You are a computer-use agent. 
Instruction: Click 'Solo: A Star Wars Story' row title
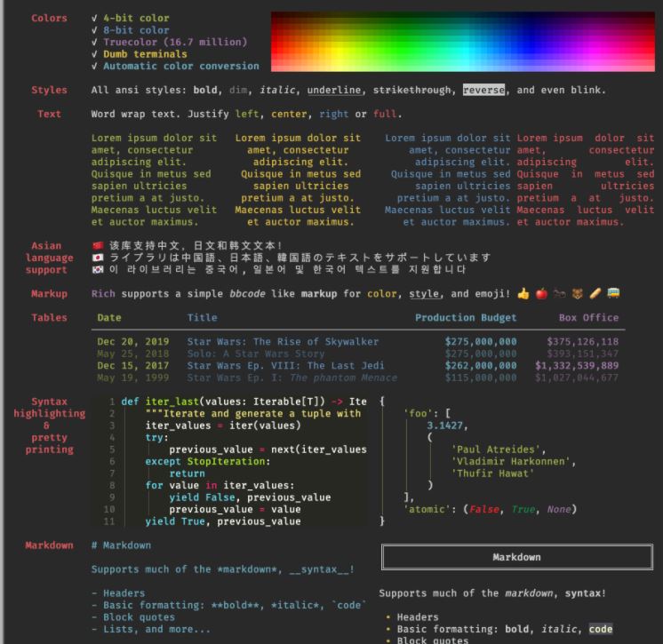(x=256, y=354)
